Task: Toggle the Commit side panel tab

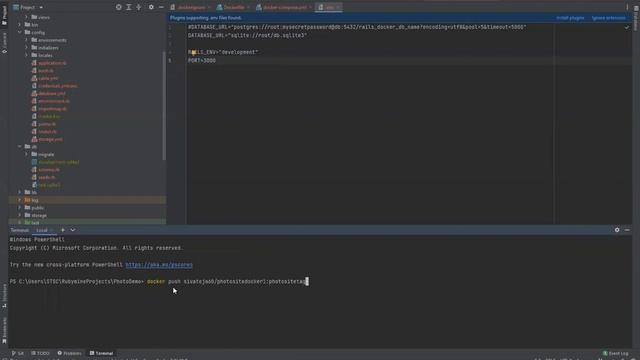Action: [x=4, y=43]
